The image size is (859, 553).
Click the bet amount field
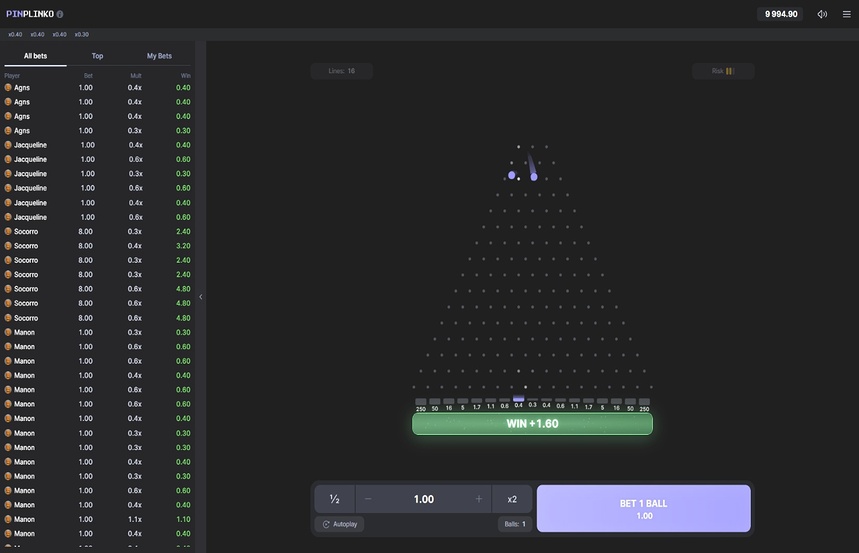(424, 499)
